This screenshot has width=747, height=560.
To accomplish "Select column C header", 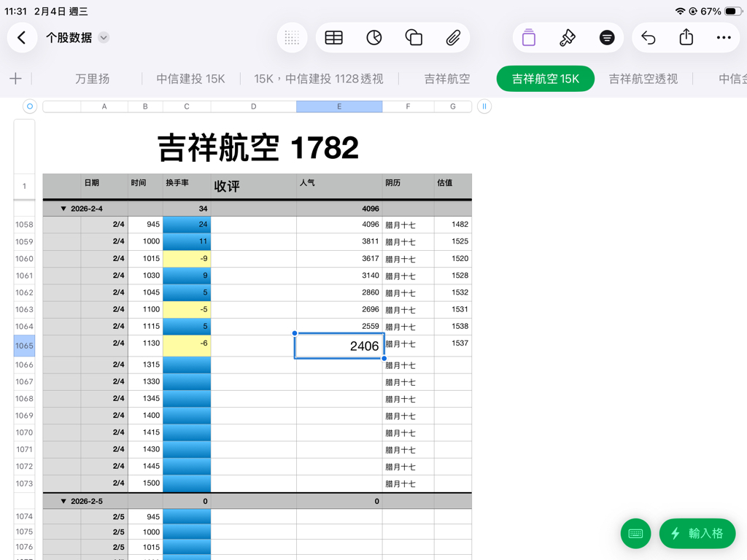I will pos(187,106).
